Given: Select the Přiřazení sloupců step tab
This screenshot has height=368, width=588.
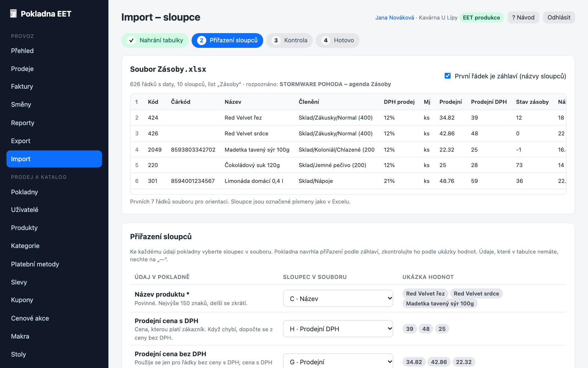Looking at the screenshot, I should 227,40.
